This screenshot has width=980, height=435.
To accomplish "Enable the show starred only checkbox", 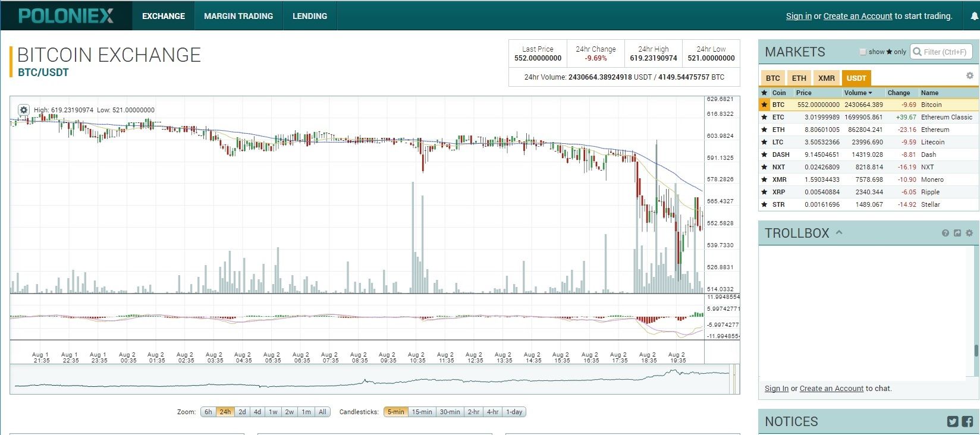I will click(x=863, y=52).
